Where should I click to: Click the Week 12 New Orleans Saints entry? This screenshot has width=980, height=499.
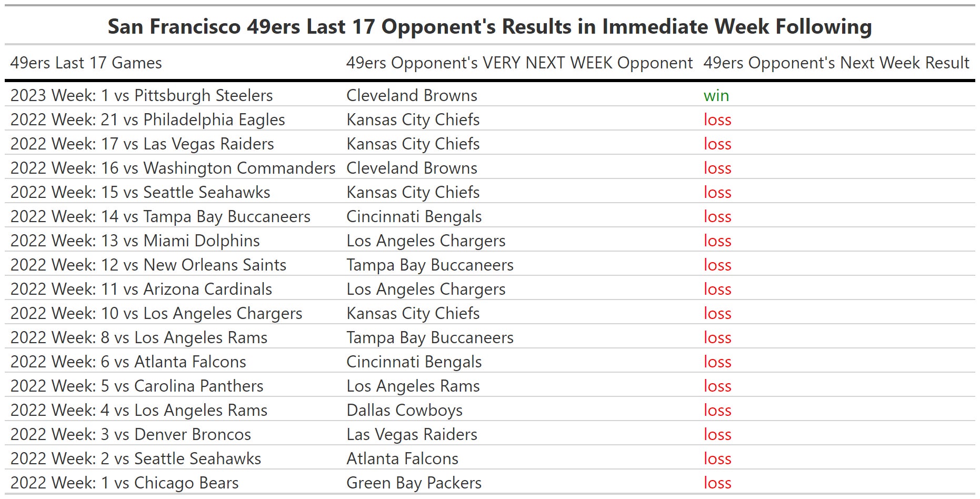coord(148,265)
